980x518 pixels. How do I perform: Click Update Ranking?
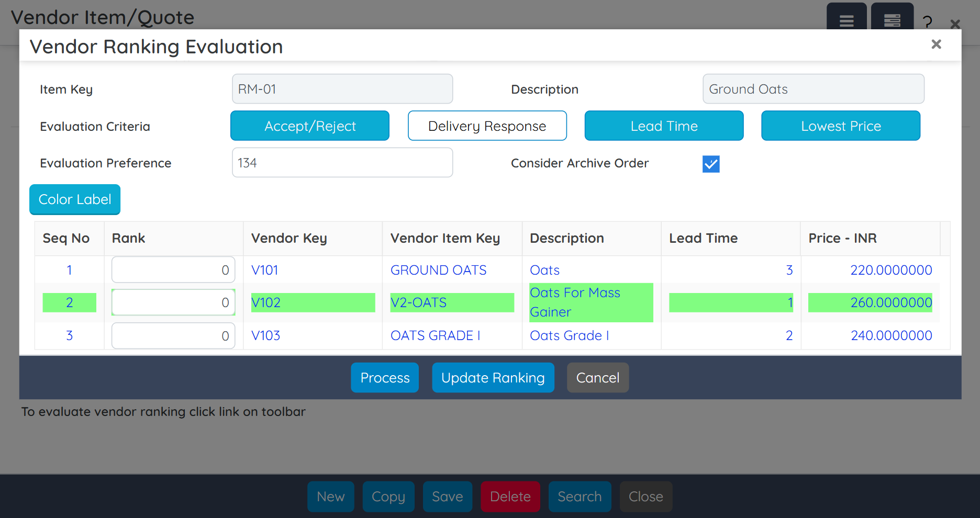pos(493,377)
